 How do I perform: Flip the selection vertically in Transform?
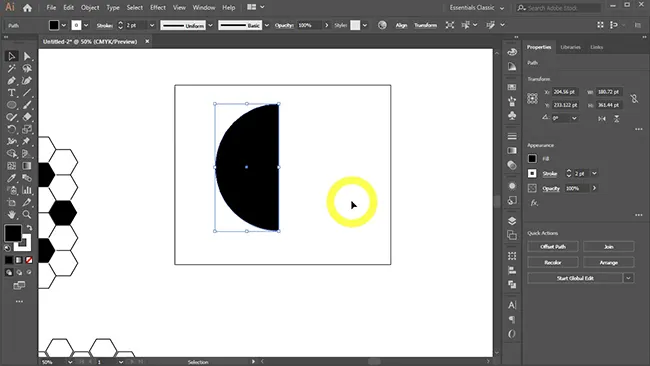(x=616, y=119)
